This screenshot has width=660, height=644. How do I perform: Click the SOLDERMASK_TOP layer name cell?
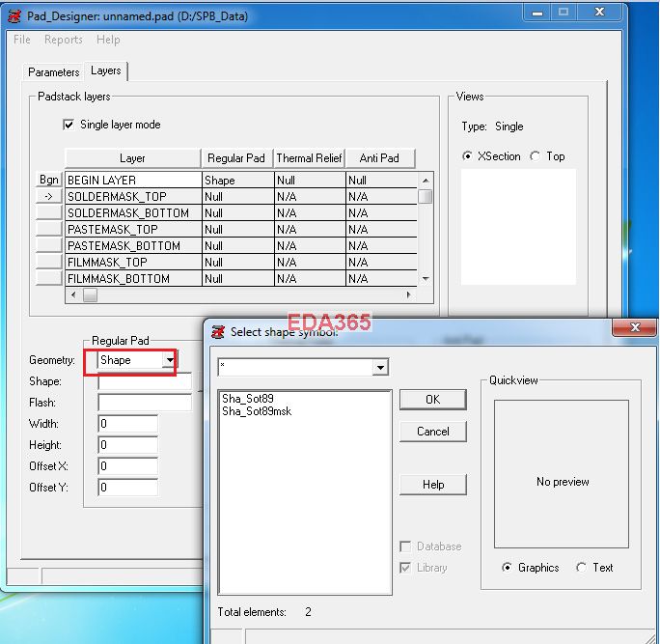coord(133,197)
